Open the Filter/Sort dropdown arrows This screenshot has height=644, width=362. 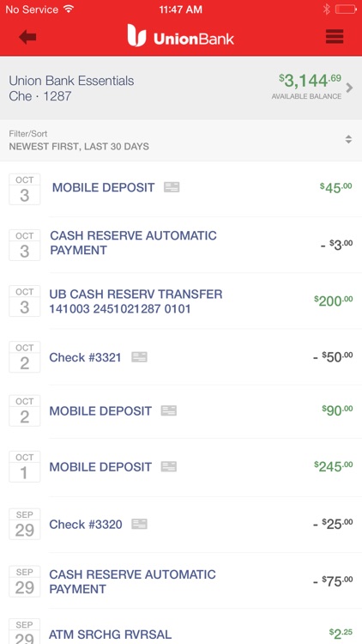click(348, 139)
